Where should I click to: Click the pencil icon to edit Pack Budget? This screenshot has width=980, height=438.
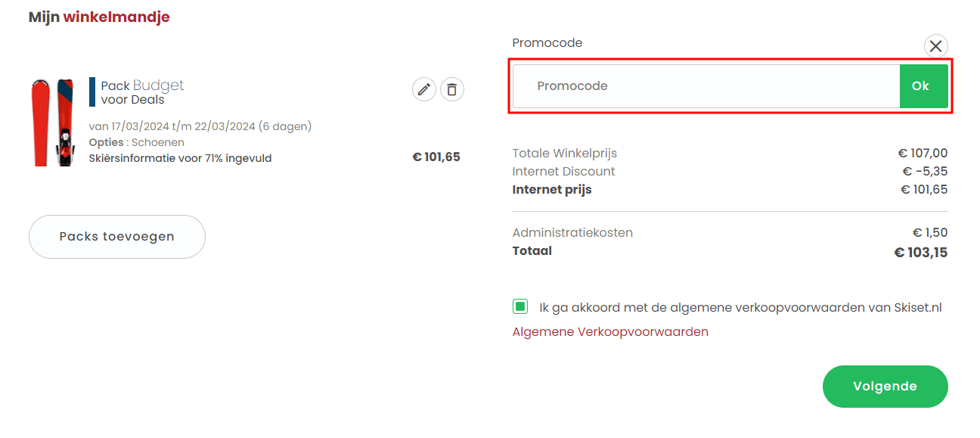click(x=424, y=90)
